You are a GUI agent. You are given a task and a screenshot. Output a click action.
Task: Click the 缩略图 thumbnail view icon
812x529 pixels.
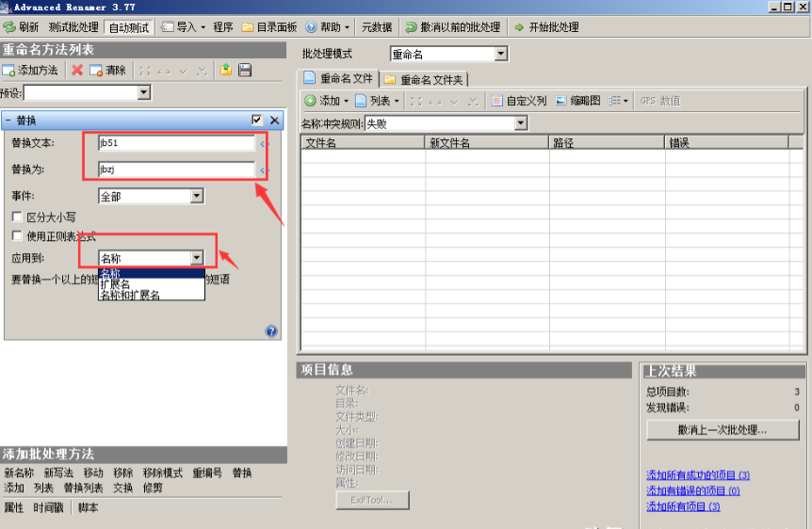[560, 101]
